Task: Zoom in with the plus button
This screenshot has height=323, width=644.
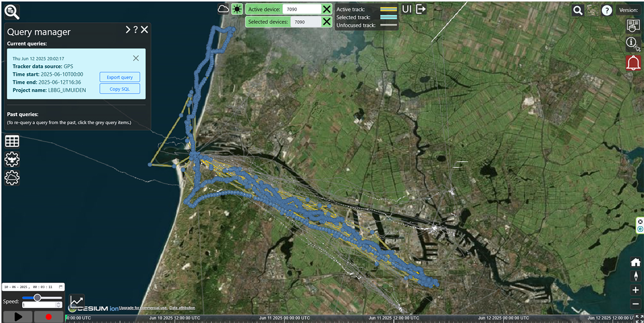Action: [x=635, y=290]
